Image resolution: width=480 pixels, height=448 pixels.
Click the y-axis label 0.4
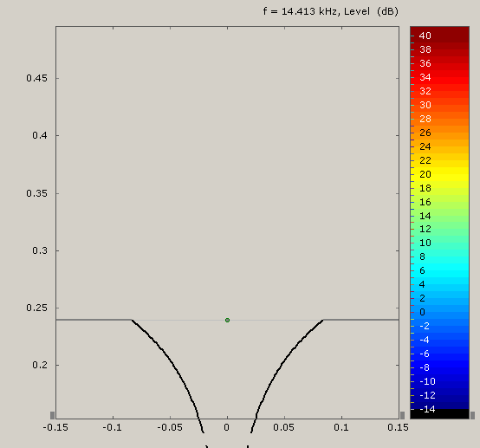tap(40, 135)
